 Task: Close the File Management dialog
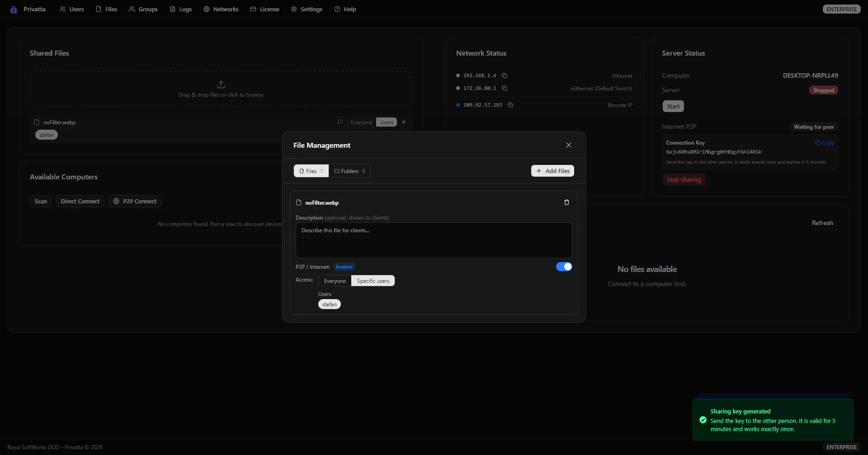569,145
